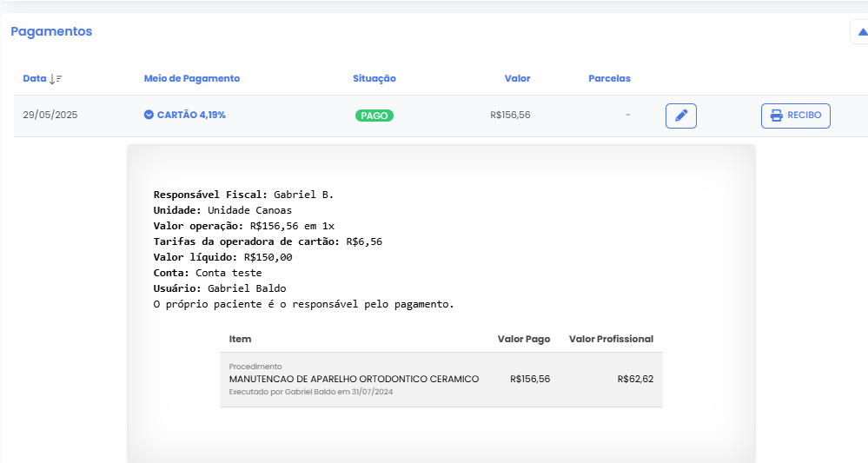Screen dimensions: 868x463
Task: Click the Valor operação R$156,56 em 1x line
Action: click(x=243, y=226)
